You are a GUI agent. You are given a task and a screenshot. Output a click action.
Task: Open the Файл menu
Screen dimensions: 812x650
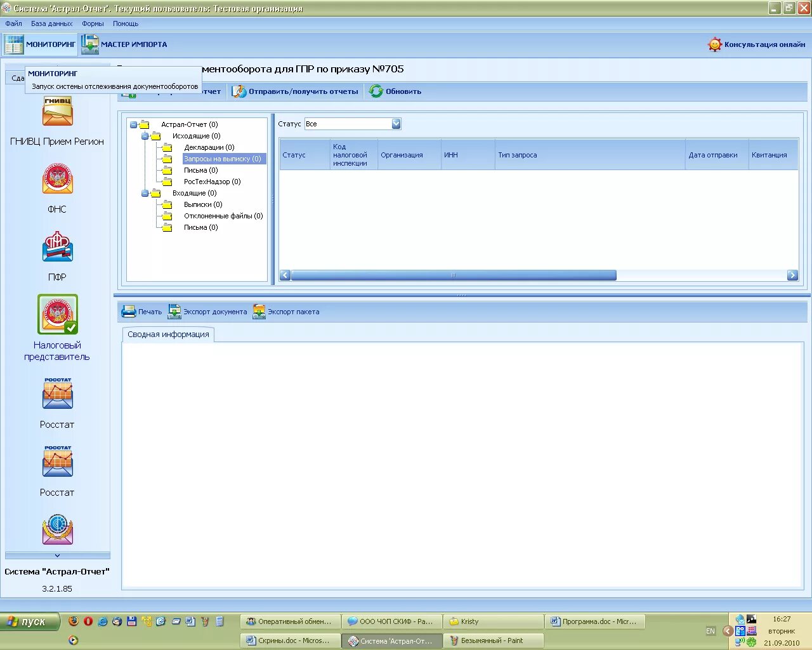pos(13,23)
